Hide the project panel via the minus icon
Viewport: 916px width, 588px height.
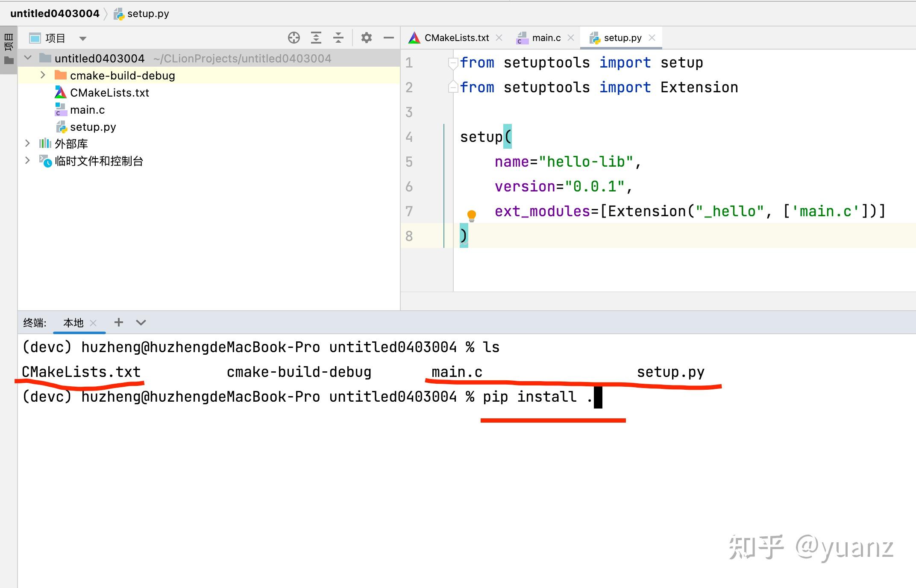tap(388, 38)
